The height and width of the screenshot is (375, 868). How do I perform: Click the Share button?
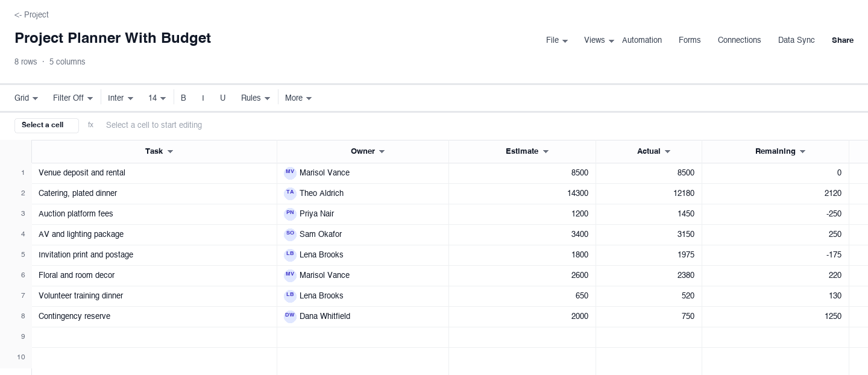[x=843, y=40]
